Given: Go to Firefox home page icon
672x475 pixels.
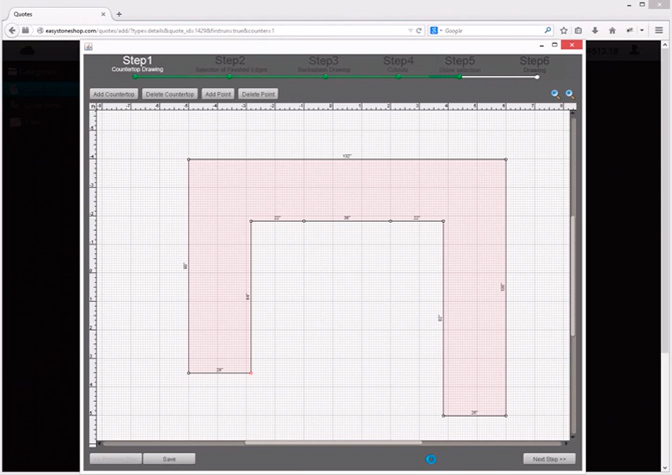Looking at the screenshot, I should (x=612, y=30).
